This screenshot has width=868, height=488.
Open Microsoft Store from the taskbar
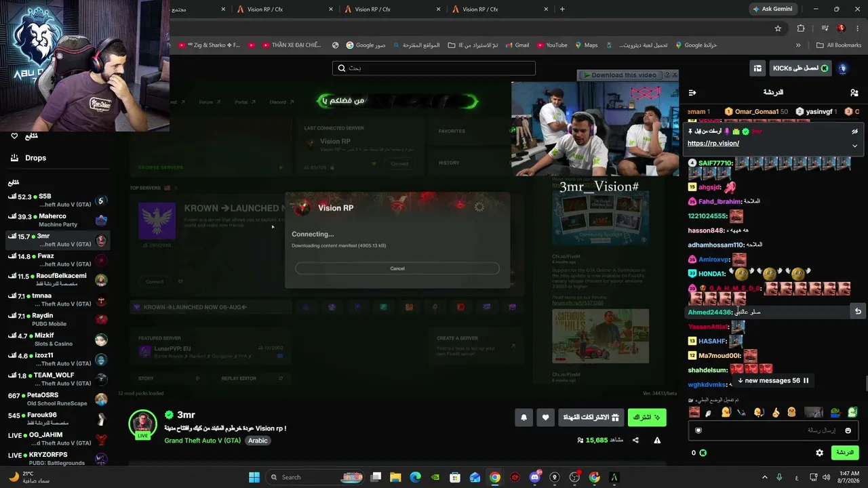pos(455,477)
